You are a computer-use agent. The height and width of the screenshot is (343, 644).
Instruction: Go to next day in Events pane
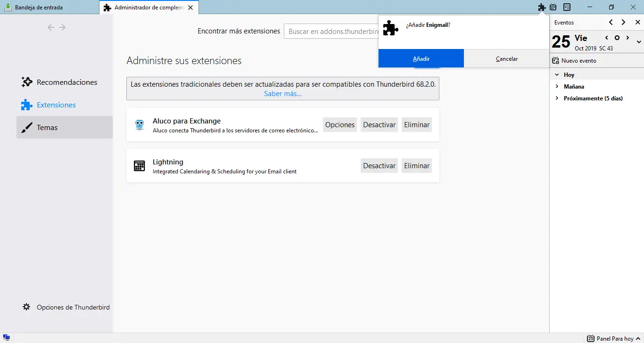(x=627, y=38)
